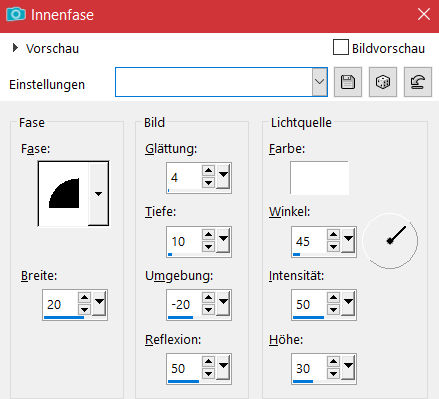Close the Innenfase dialog
This screenshot has height=399, width=439.
424,14
